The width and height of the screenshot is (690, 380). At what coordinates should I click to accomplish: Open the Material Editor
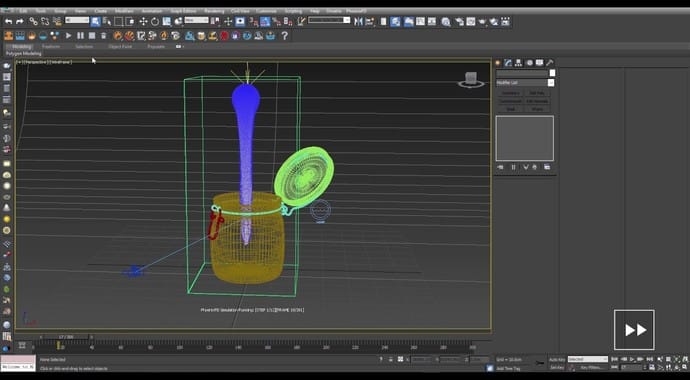[x=446, y=21]
